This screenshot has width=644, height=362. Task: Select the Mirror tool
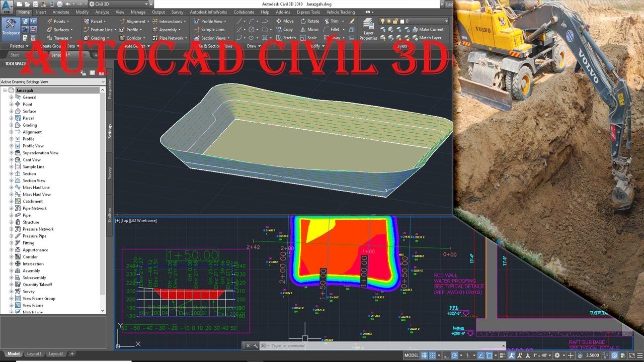(x=309, y=29)
